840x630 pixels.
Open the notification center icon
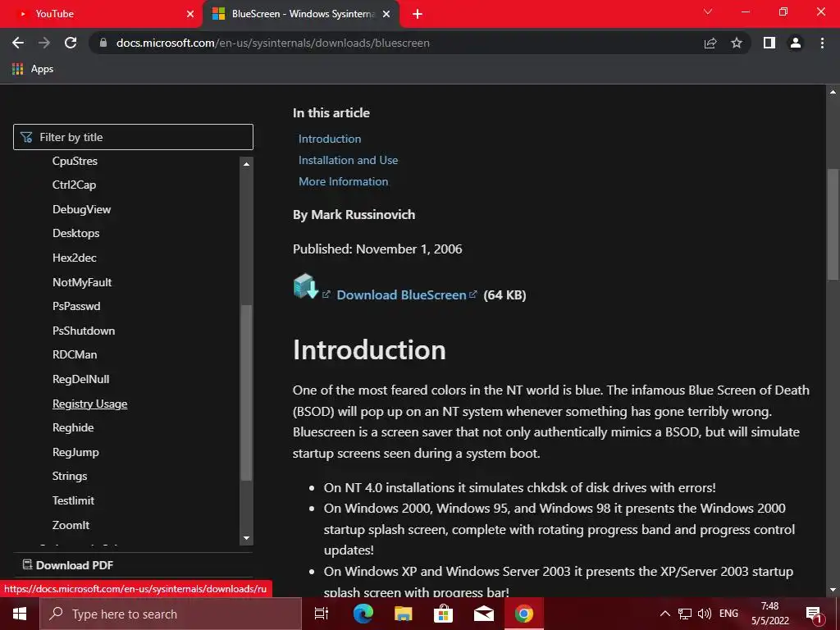click(x=815, y=614)
